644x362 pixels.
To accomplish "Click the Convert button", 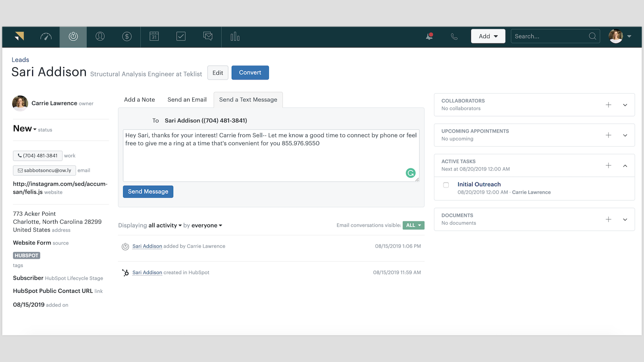I will (x=250, y=72).
